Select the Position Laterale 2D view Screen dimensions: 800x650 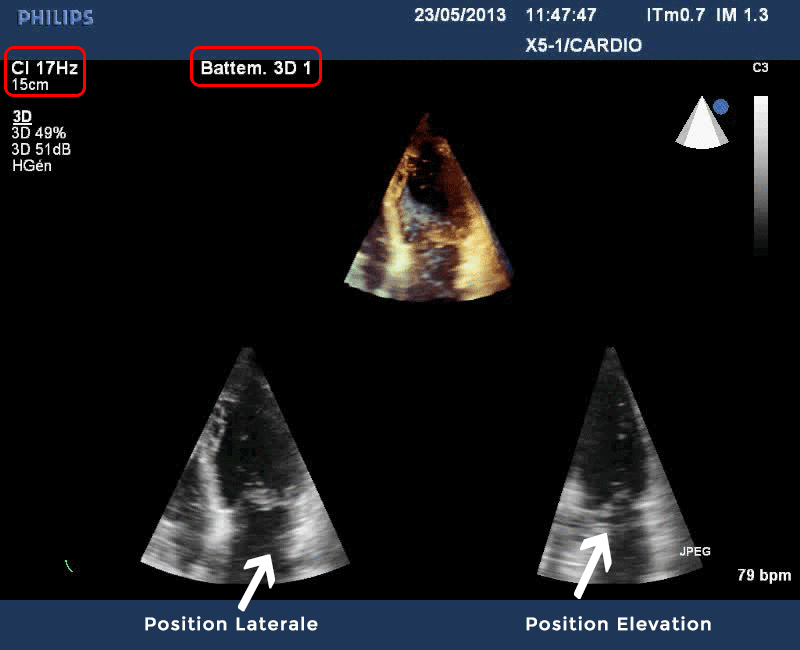(x=245, y=466)
